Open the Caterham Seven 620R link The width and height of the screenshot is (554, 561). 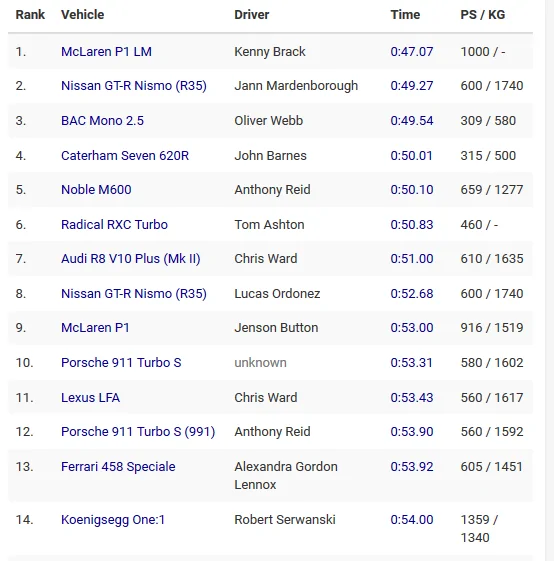tap(125, 156)
